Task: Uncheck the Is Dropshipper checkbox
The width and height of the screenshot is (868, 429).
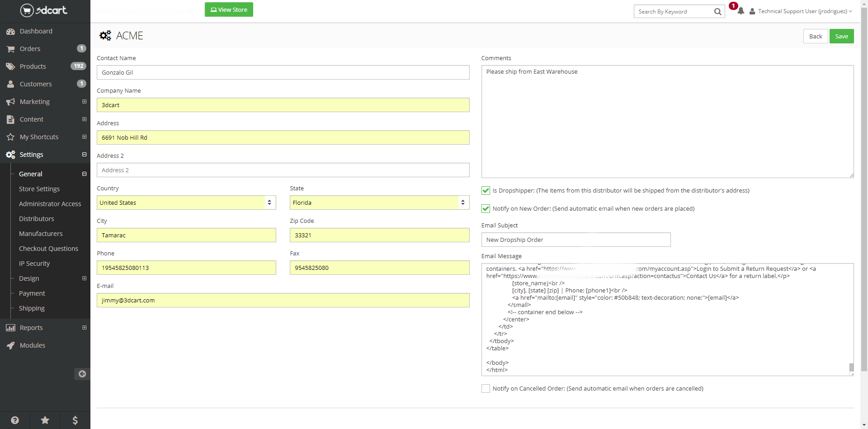Action: click(486, 191)
